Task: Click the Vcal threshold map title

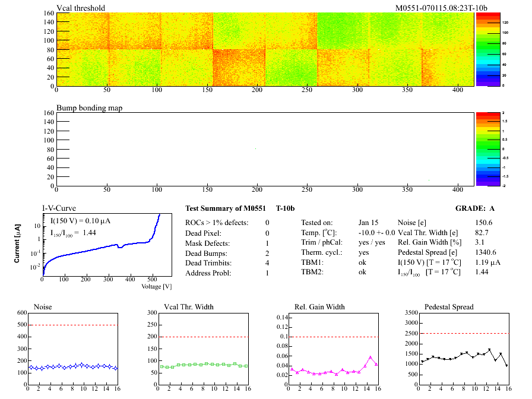Action: tap(81, 8)
